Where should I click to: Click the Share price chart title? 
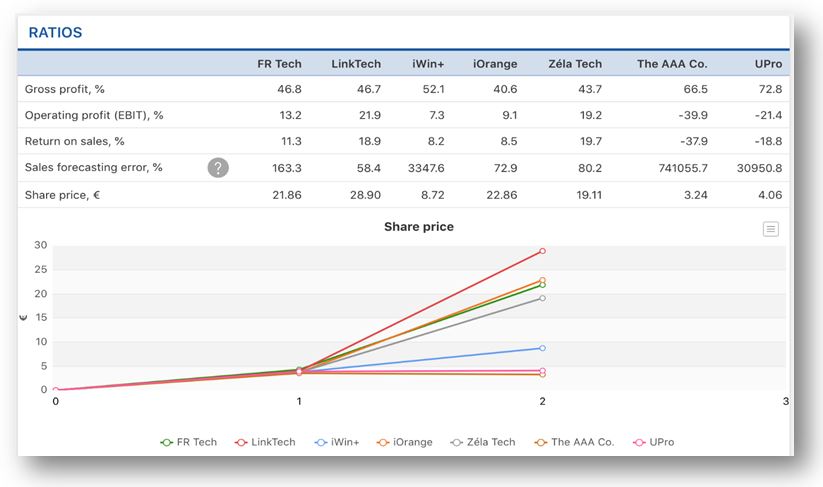[x=418, y=227]
